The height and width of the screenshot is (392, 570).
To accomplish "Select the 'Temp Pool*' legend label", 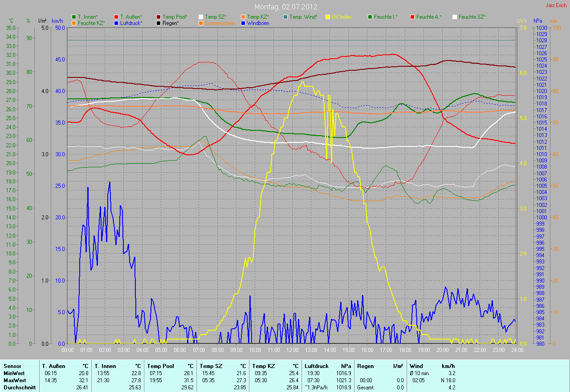I will (175, 17).
